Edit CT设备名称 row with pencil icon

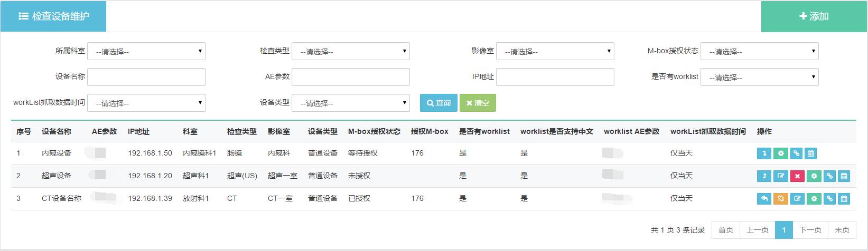[x=798, y=199]
